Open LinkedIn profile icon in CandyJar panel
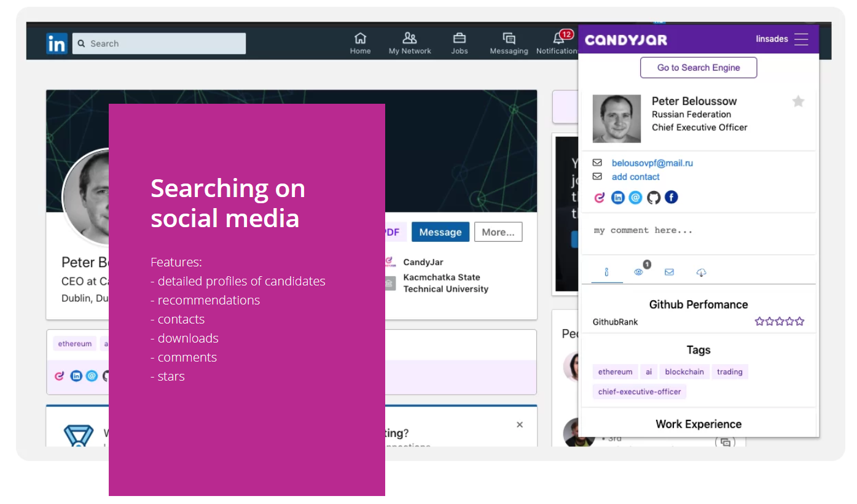The height and width of the screenshot is (504, 857). click(618, 197)
